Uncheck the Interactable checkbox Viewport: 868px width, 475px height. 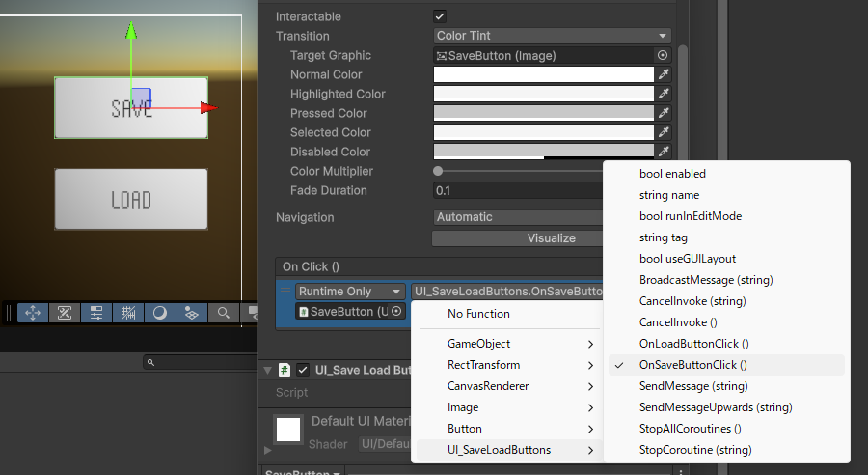440,16
